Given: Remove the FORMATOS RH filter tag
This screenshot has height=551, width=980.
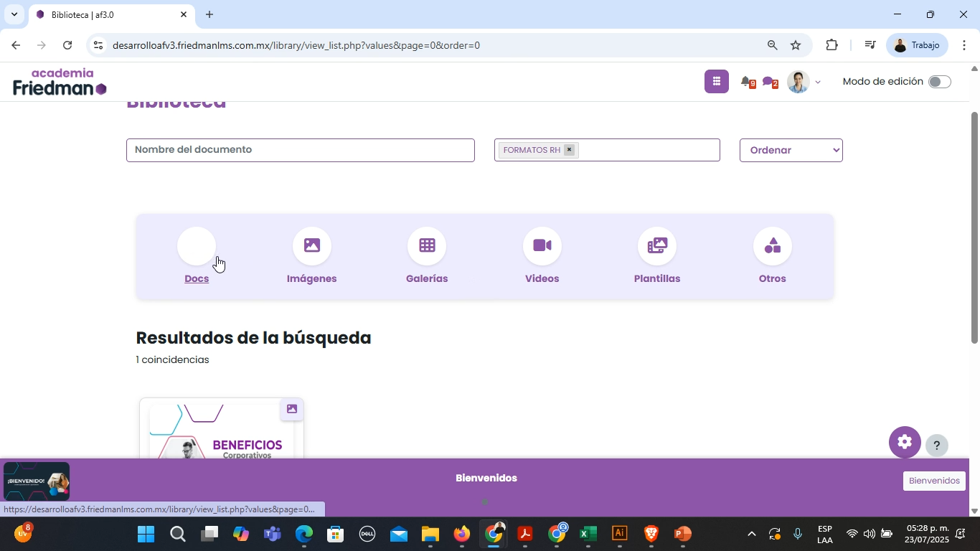Looking at the screenshot, I should [569, 150].
